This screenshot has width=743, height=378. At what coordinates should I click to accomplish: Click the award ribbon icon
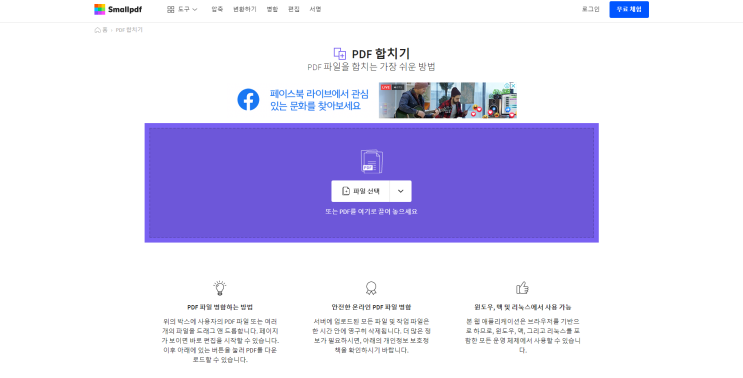tap(371, 288)
